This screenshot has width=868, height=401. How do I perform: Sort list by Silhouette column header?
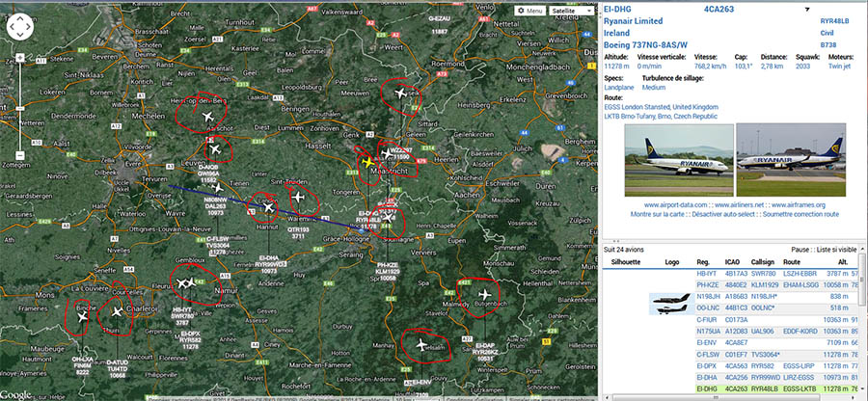click(x=626, y=262)
